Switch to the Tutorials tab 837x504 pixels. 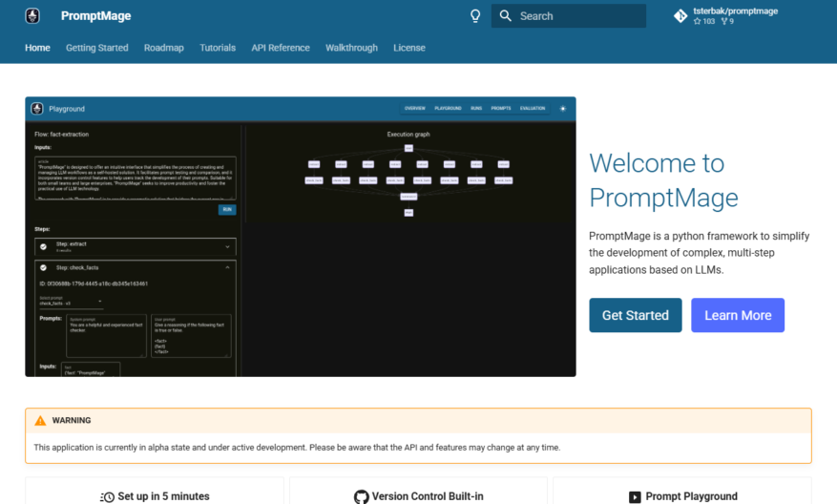pos(218,48)
